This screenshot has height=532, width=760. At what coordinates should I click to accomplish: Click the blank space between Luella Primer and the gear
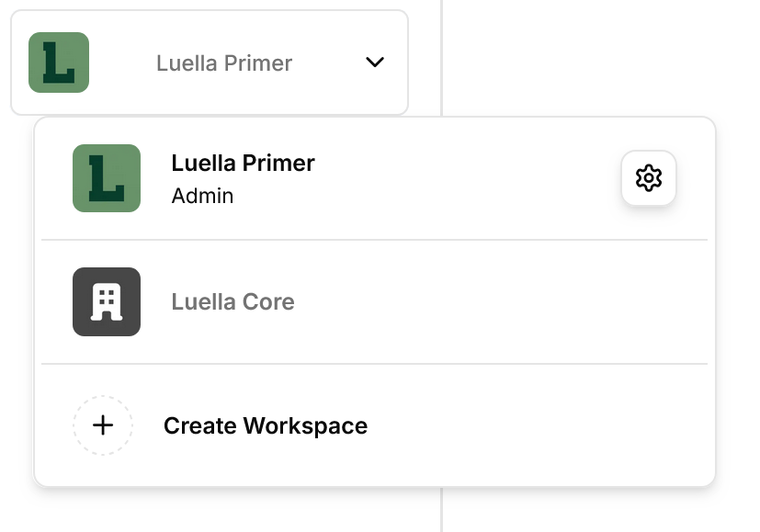[x=465, y=178]
